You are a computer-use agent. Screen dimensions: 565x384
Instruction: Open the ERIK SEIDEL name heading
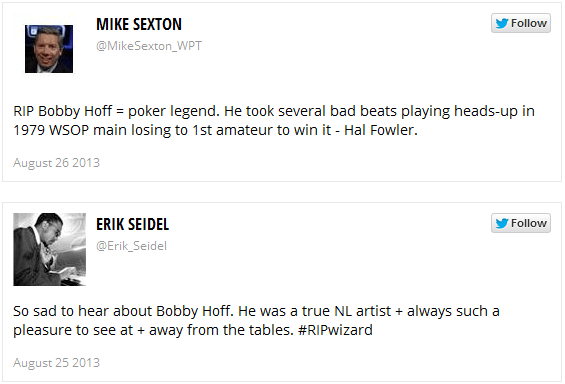tap(132, 224)
